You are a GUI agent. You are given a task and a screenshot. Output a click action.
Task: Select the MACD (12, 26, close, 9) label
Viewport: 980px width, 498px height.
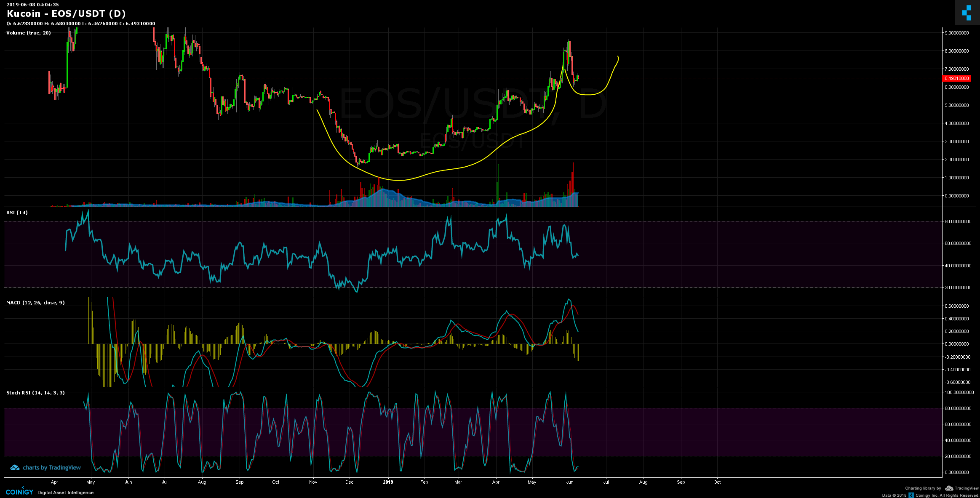pyautogui.click(x=35, y=302)
